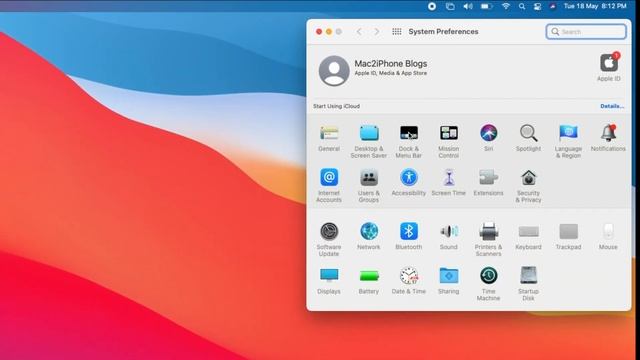This screenshot has width=640, height=360.
Task: Open volume control in menu bar
Action: (468, 6)
